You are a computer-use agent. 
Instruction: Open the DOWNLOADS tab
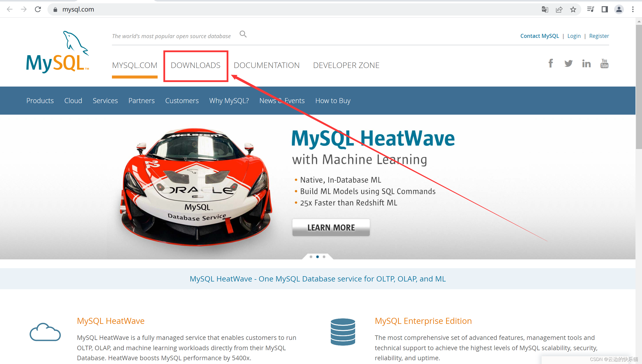coord(196,65)
